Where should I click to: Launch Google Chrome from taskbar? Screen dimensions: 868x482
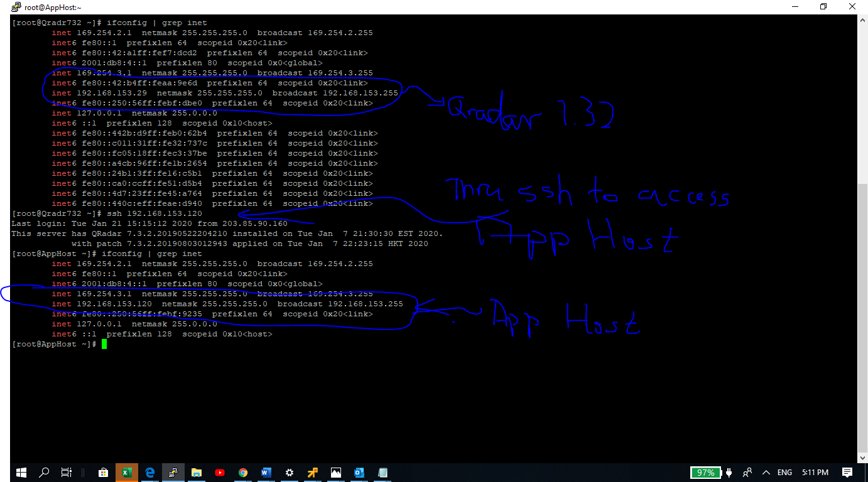pyautogui.click(x=243, y=473)
